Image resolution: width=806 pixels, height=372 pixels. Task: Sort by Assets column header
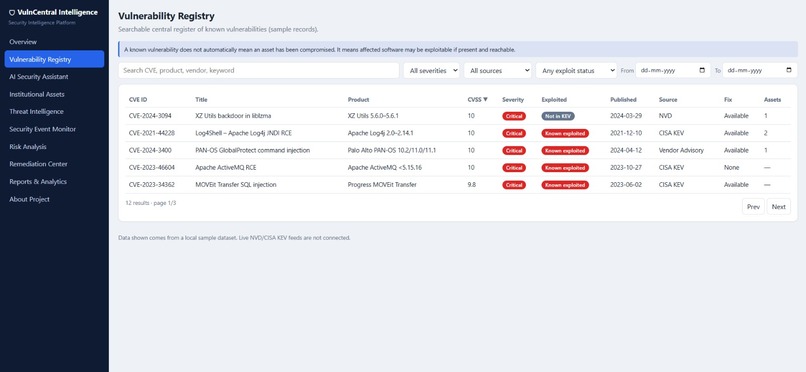click(772, 100)
